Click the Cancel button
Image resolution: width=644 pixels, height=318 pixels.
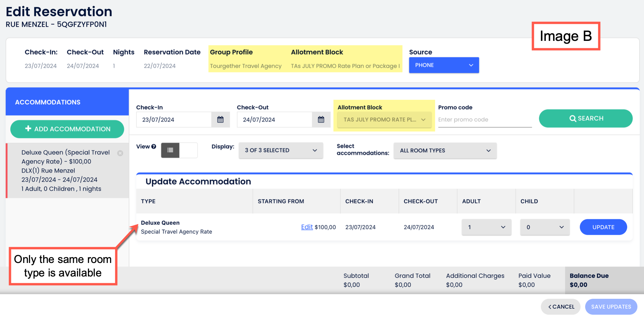coord(561,307)
